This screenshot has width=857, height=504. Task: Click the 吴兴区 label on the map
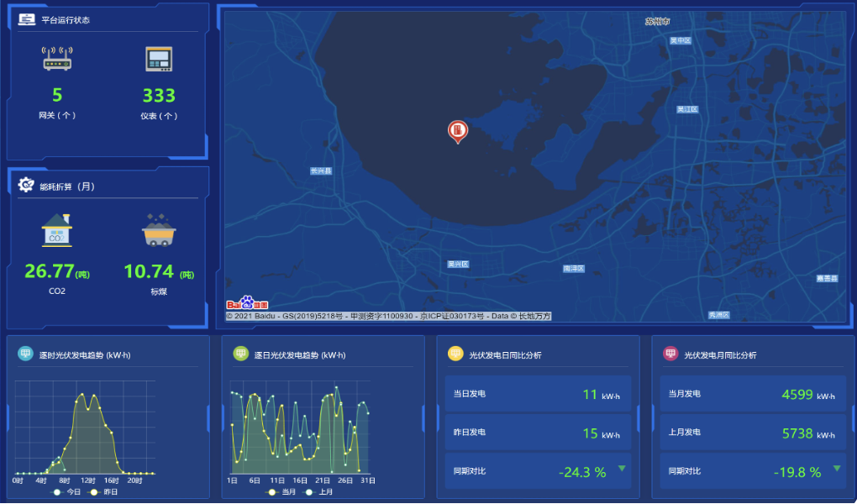click(x=457, y=264)
